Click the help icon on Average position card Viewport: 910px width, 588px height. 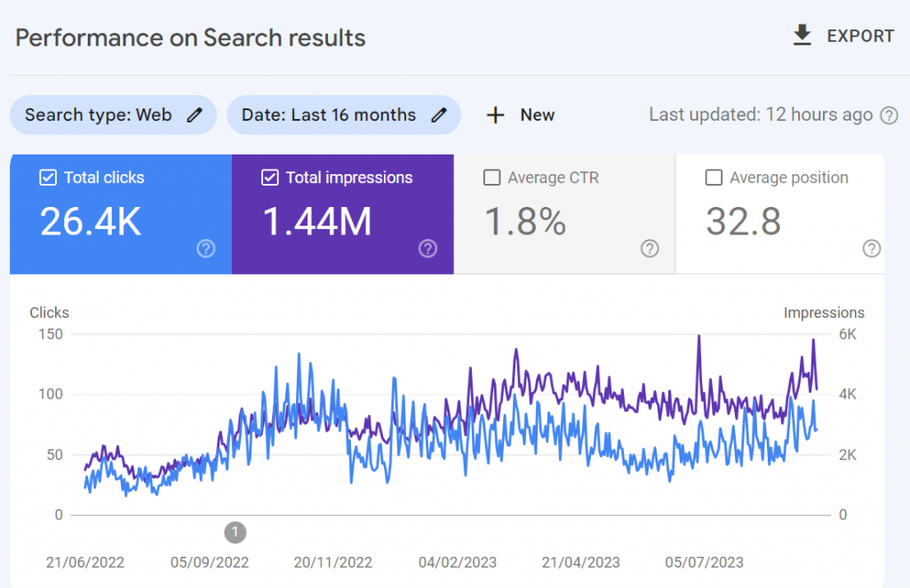coord(871,249)
